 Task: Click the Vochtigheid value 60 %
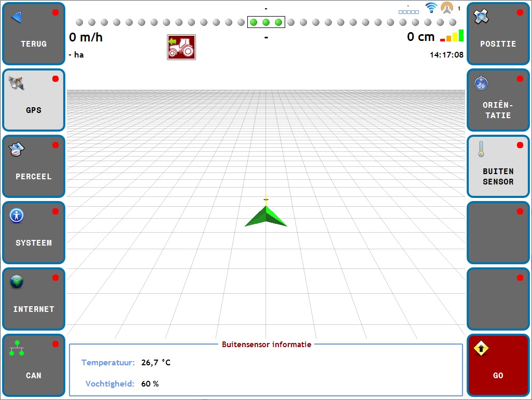[150, 384]
